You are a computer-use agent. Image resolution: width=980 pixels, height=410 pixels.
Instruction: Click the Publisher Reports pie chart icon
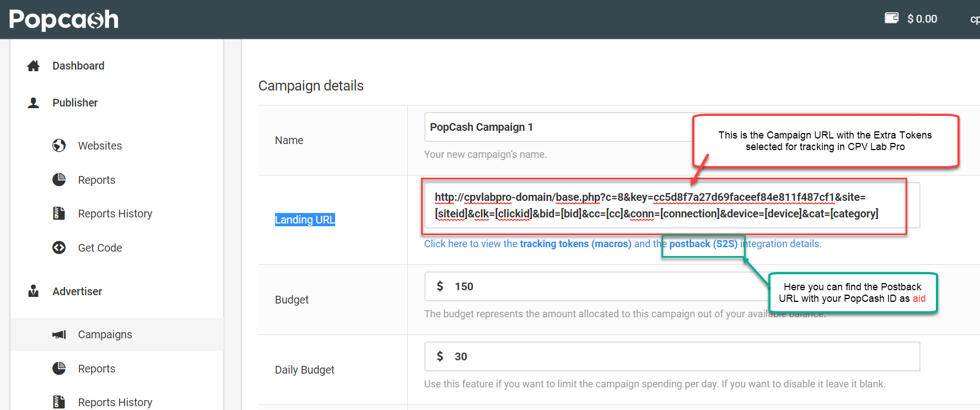coord(59,180)
